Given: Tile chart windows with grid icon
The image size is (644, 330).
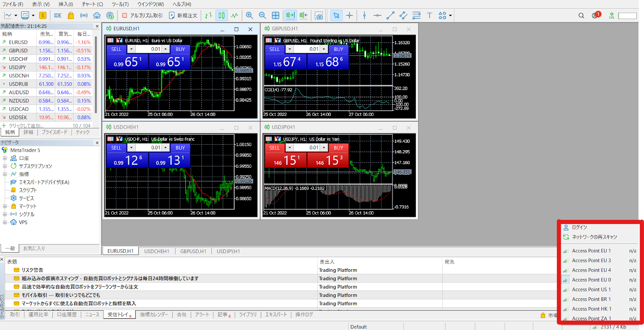Looking at the screenshot, I should tap(276, 15).
